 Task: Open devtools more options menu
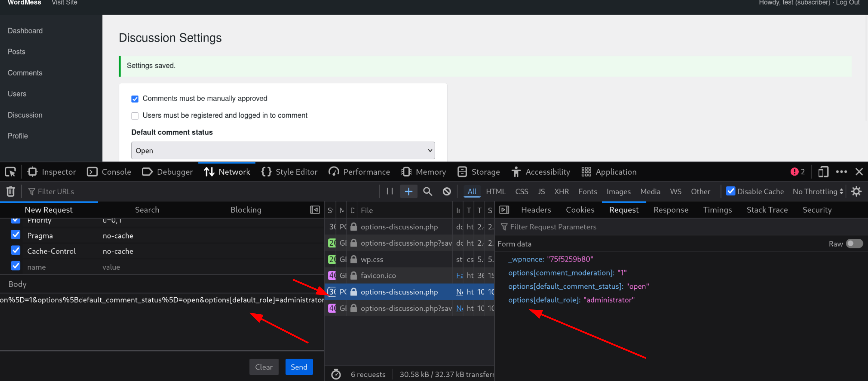pyautogui.click(x=841, y=172)
